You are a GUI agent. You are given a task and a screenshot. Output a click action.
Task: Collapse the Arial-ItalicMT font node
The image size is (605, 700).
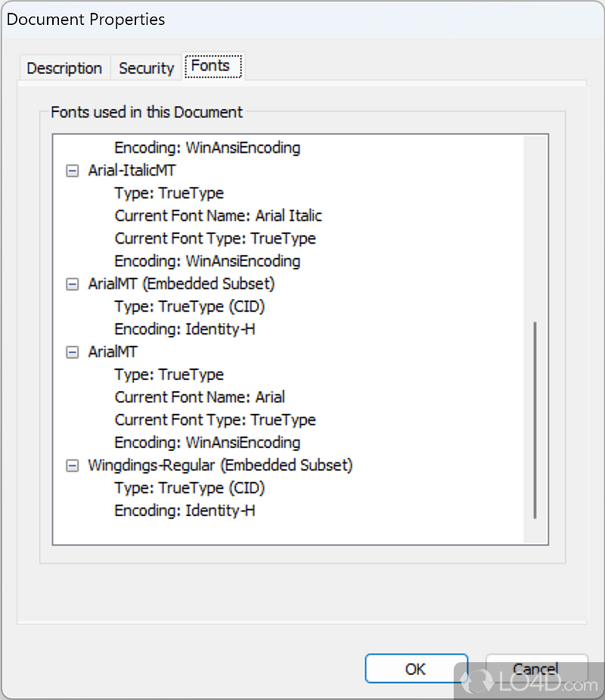pos(73,170)
